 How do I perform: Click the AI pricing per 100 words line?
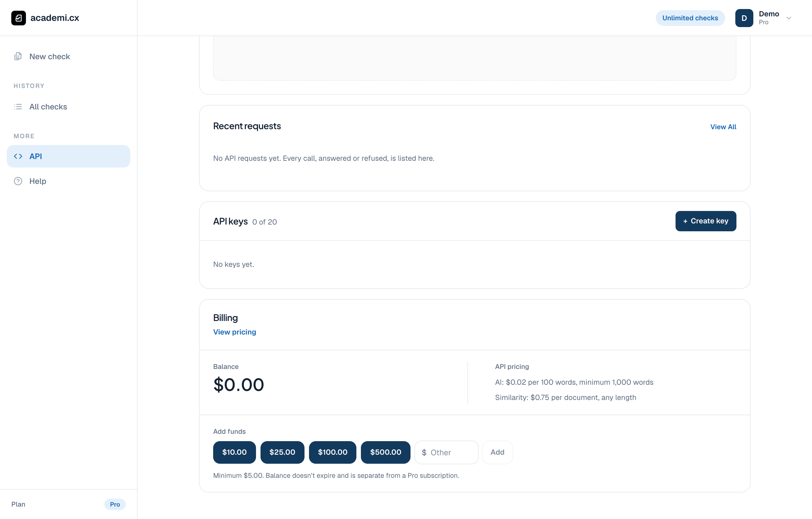click(x=574, y=382)
